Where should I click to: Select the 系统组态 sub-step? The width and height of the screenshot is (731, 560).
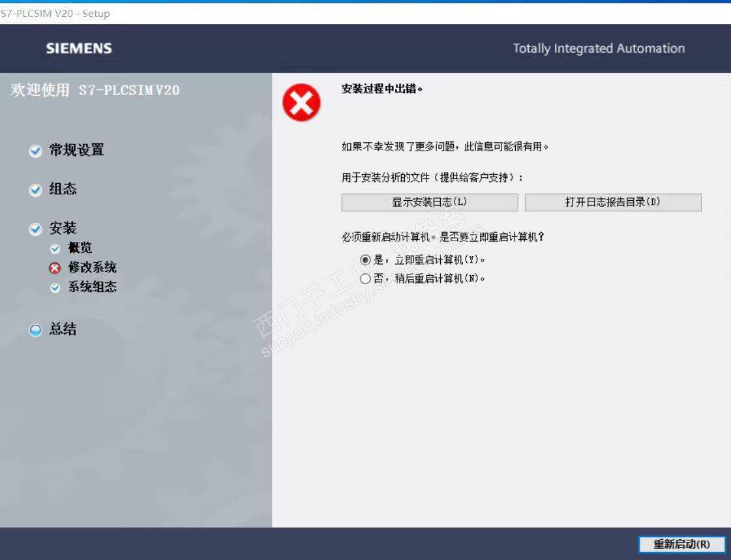[93, 287]
